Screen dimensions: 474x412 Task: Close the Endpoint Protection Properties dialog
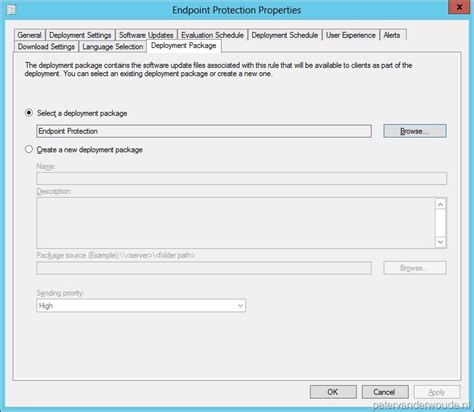point(459,7)
